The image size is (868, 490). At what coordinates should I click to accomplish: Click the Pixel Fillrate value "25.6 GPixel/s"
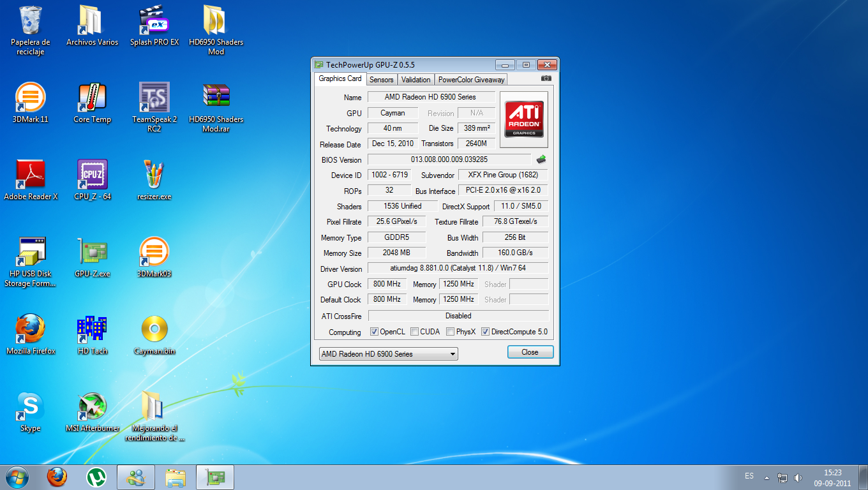point(396,221)
